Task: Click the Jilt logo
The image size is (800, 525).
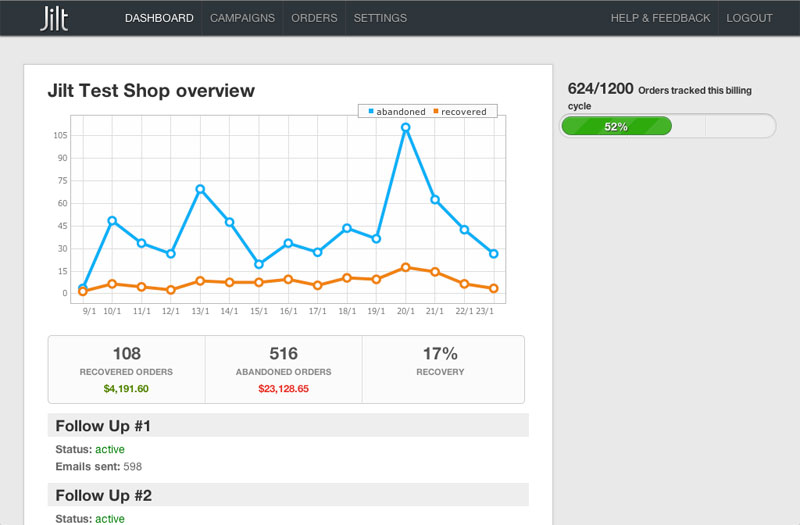Action: [54, 18]
